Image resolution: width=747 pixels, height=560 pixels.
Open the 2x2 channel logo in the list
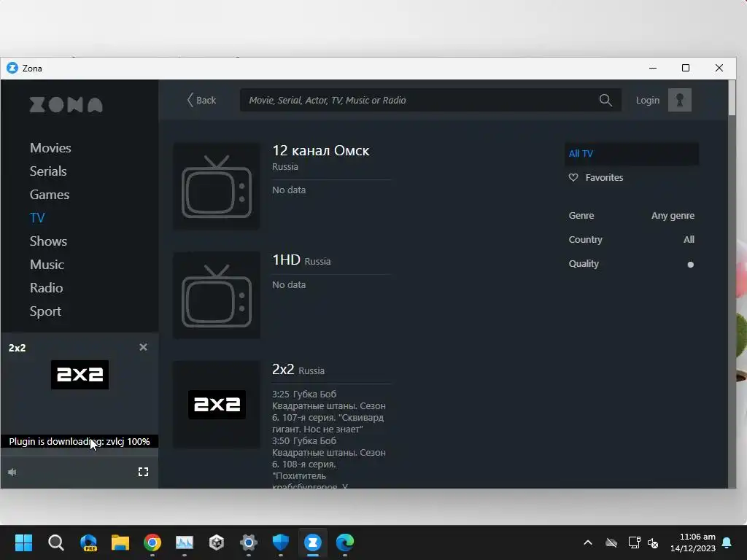(217, 404)
